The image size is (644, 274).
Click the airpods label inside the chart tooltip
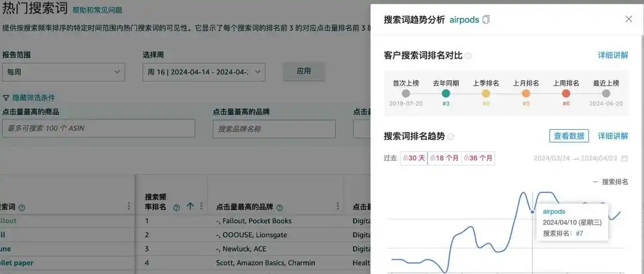click(x=554, y=211)
